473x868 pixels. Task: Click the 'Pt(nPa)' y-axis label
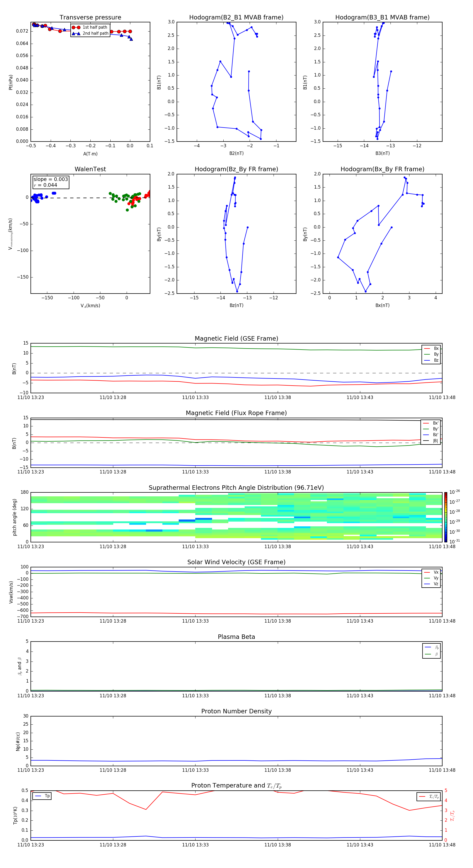pyautogui.click(x=11, y=82)
